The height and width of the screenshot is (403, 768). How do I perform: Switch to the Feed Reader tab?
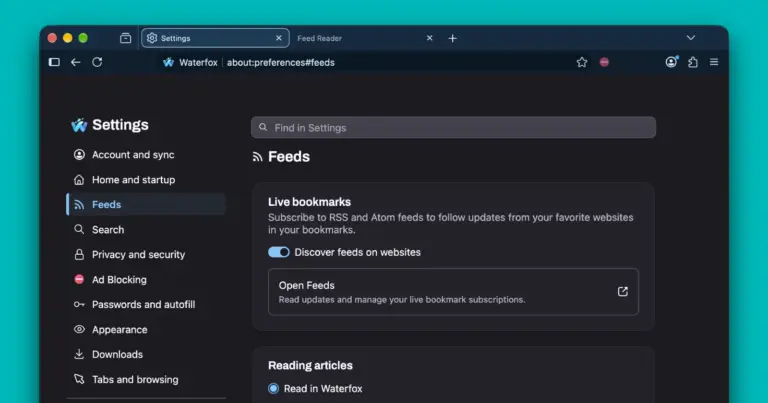[365, 38]
